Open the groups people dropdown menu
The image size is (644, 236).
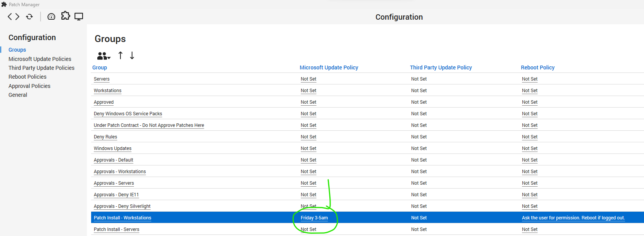(103, 56)
